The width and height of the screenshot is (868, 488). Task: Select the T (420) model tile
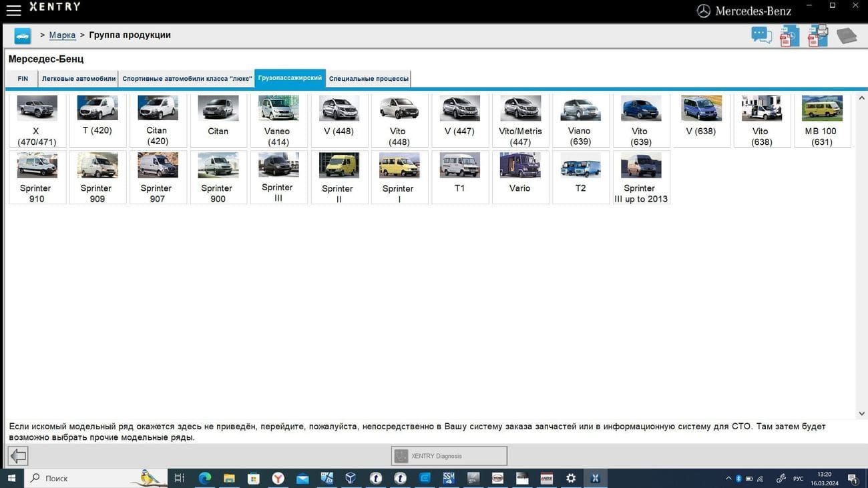[x=97, y=120]
